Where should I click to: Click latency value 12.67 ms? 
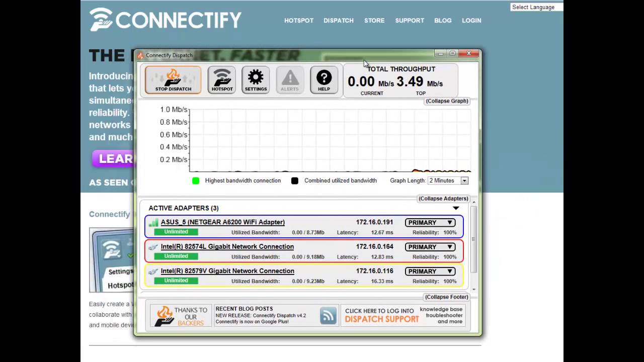coord(382,233)
